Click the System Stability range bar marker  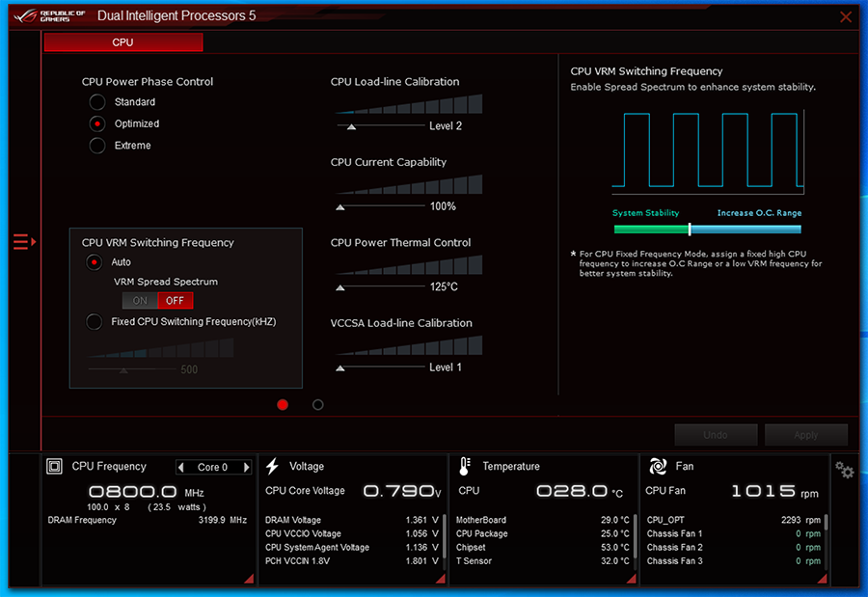click(690, 230)
